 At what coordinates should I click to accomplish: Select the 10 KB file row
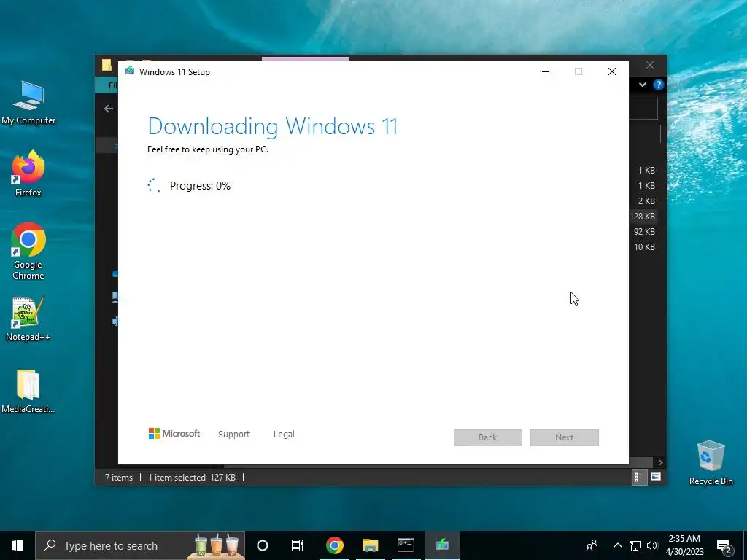(644, 246)
